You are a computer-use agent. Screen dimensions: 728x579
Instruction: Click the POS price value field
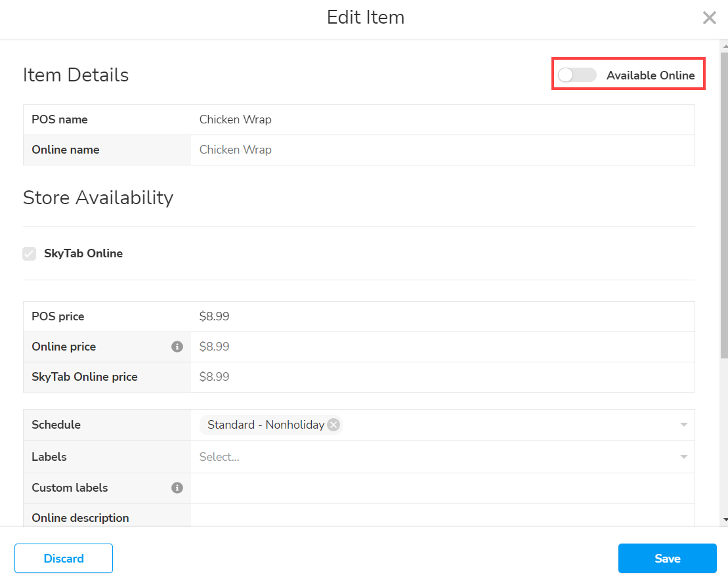442,316
